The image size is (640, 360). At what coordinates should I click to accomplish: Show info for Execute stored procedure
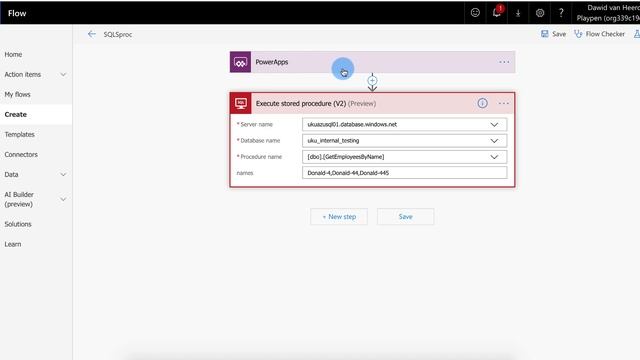482,103
